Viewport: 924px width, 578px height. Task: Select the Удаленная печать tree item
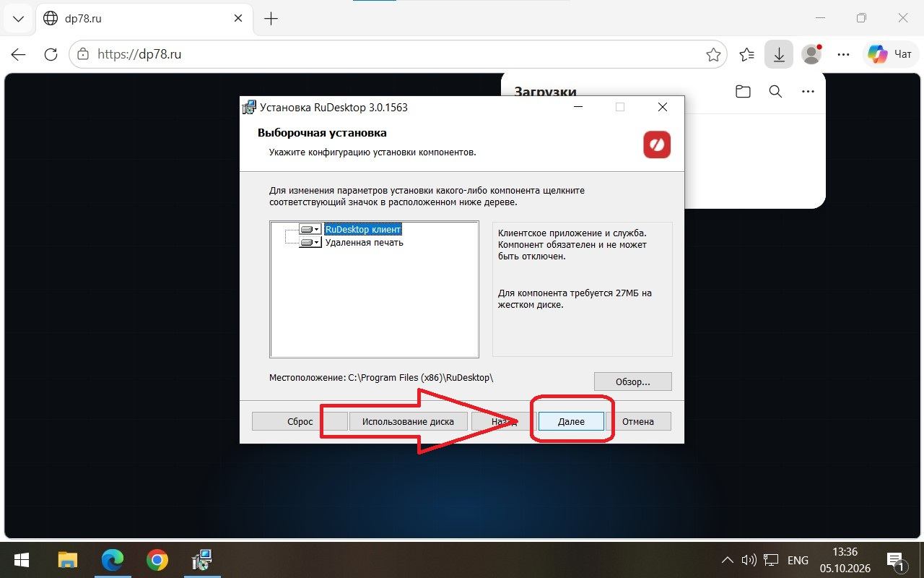[364, 243]
